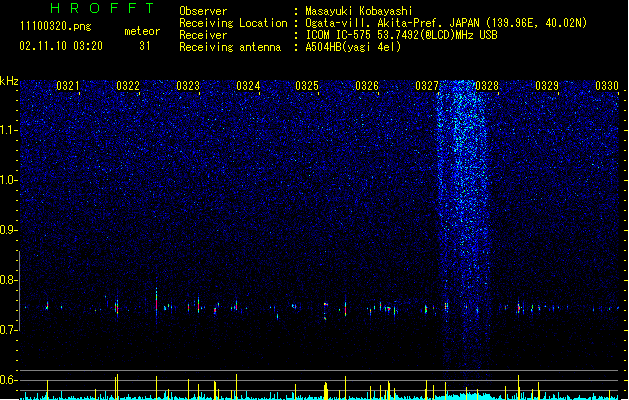Click the 0321 time marker

68,86
